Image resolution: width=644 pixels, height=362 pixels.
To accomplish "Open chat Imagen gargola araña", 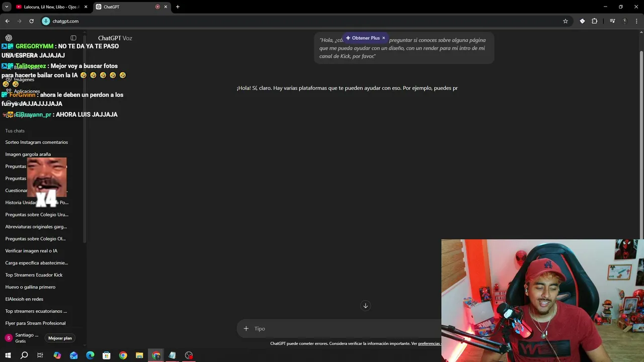I will pyautogui.click(x=28, y=154).
